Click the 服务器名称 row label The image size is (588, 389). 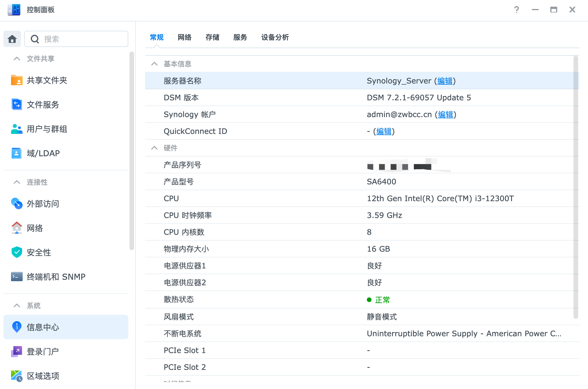[x=182, y=81]
